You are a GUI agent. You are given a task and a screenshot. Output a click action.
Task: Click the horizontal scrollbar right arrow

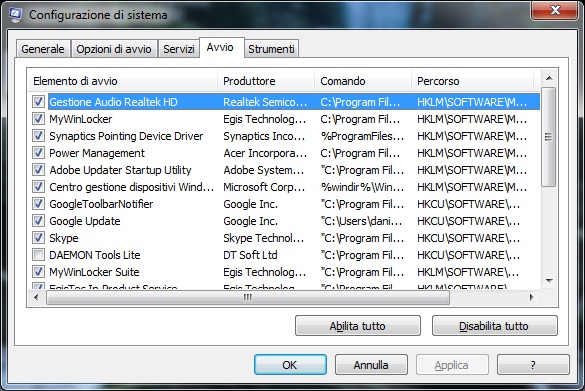coord(532,297)
